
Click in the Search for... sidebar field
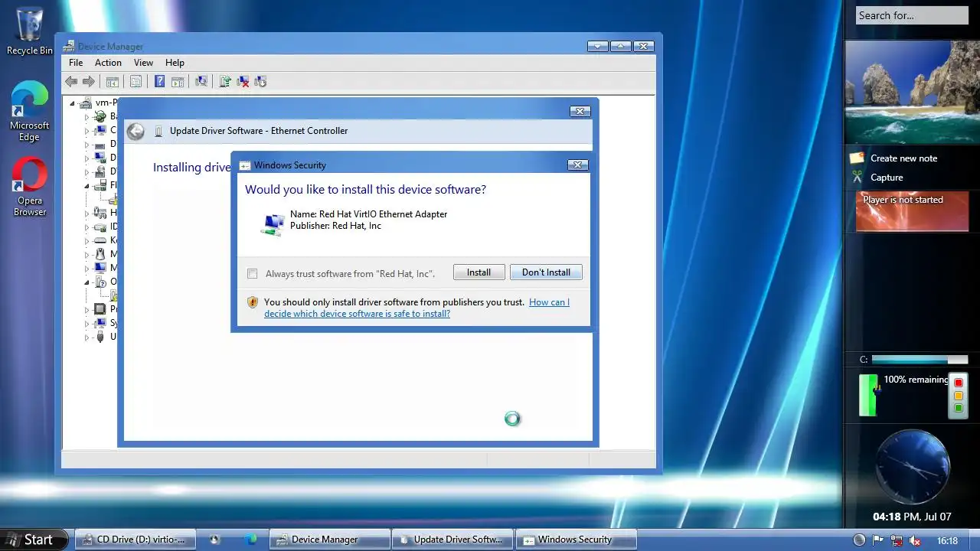click(912, 15)
